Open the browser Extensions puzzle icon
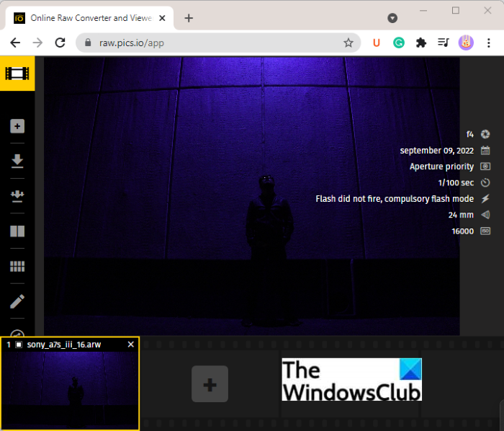 coord(420,43)
